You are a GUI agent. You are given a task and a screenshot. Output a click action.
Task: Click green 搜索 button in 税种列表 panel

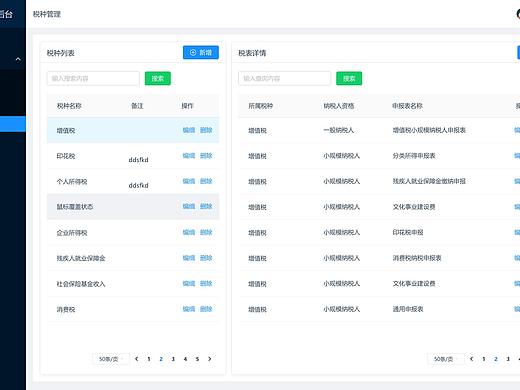pyautogui.click(x=158, y=78)
